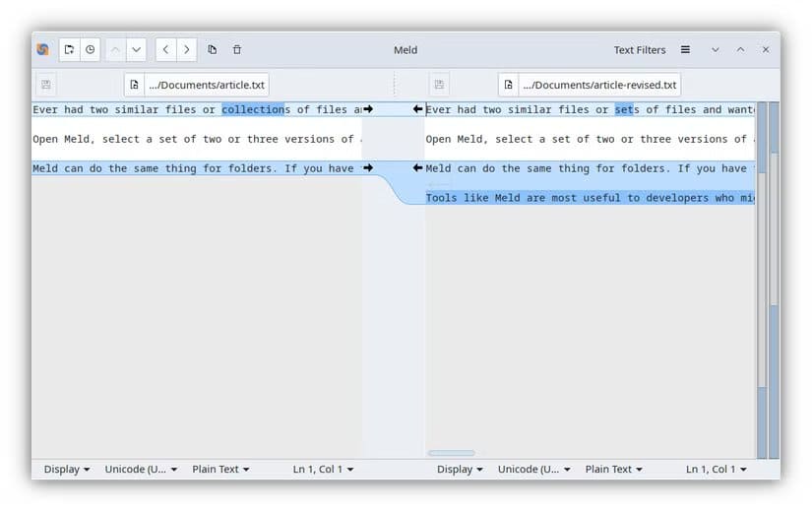The image size is (812, 511).
Task: Click 'Meld can do the same thing' in left pane
Action: click(197, 168)
